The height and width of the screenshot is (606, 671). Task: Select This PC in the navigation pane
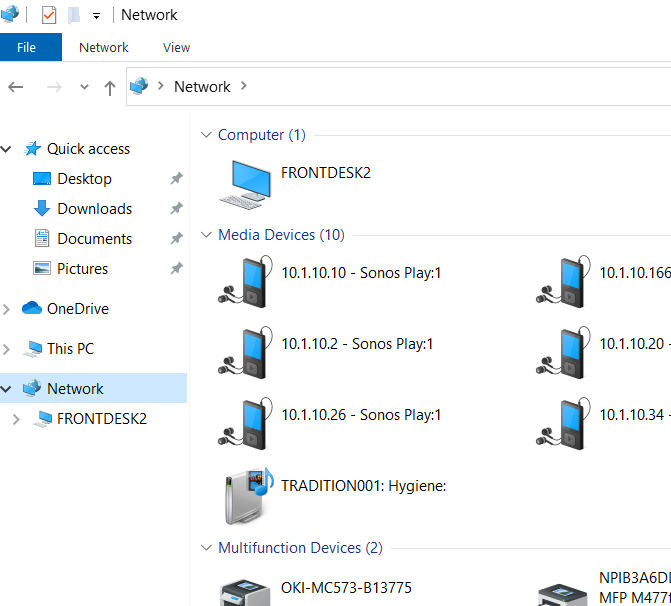pyautogui.click(x=70, y=349)
